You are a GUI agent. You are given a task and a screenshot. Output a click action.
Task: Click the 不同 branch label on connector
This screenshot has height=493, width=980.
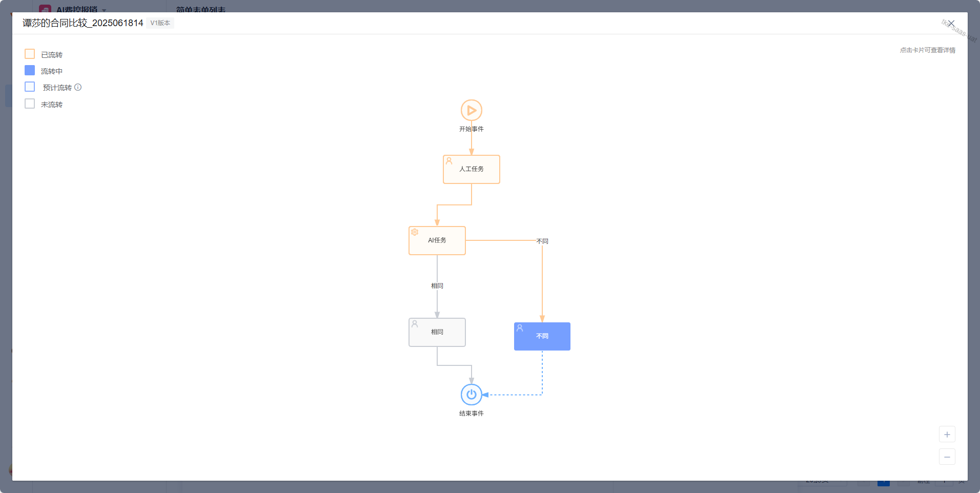click(x=542, y=241)
